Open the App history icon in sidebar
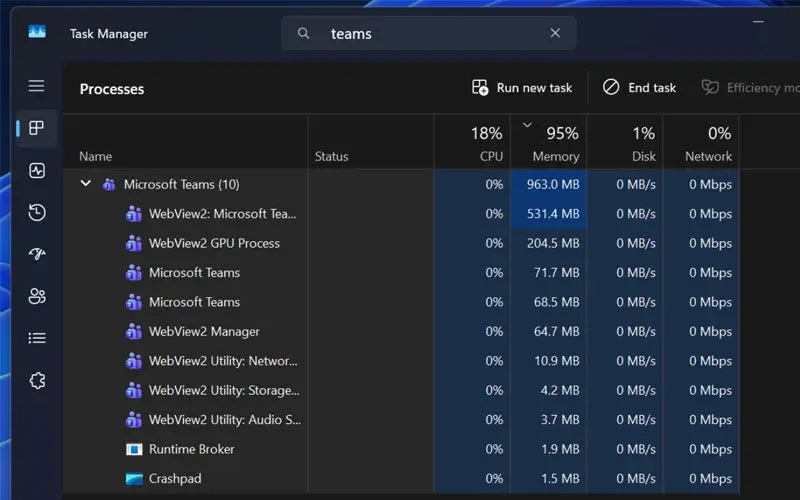The image size is (800, 500). point(37,212)
